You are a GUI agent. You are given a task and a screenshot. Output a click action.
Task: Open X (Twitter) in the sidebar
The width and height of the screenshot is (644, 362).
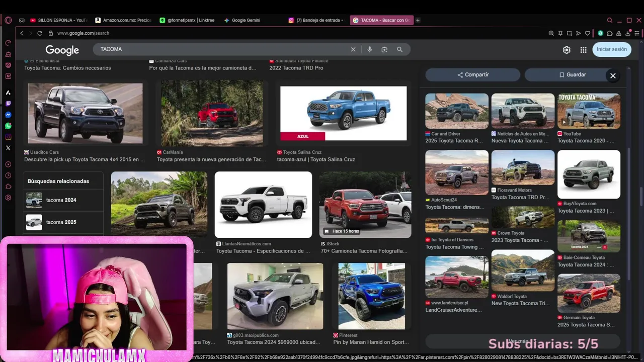coord(8,148)
